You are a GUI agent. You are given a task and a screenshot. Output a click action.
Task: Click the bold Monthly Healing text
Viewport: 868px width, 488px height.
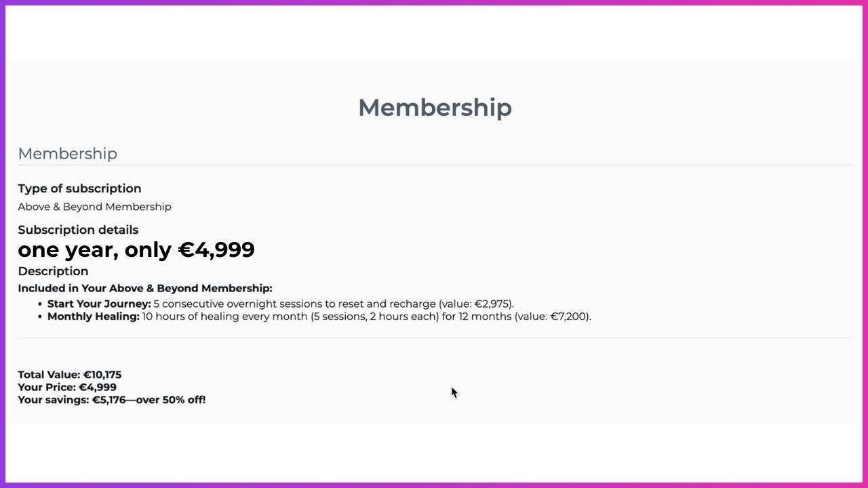(x=93, y=317)
